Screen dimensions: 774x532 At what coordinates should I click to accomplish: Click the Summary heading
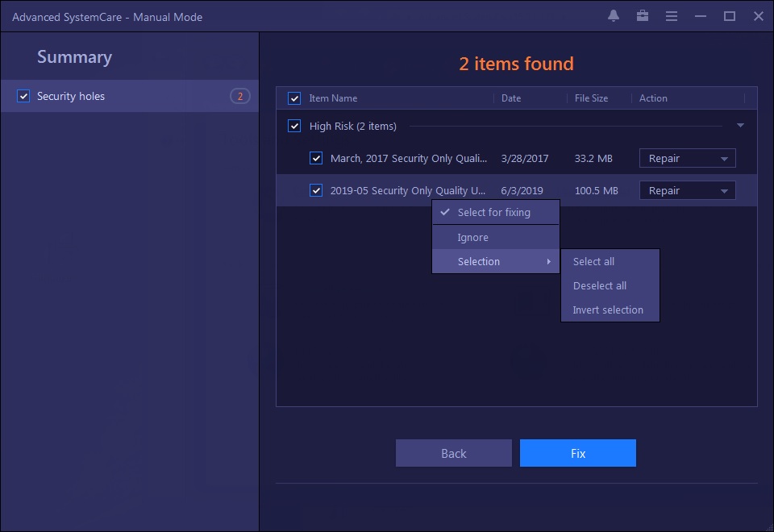click(x=74, y=56)
